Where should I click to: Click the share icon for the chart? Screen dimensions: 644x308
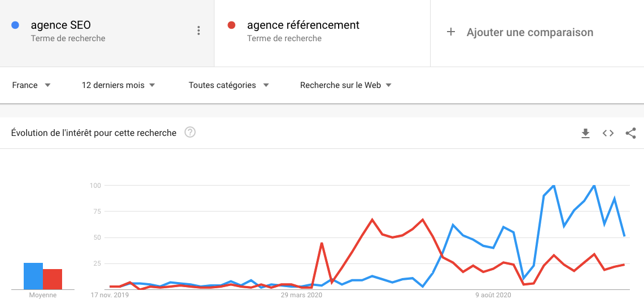coord(630,133)
